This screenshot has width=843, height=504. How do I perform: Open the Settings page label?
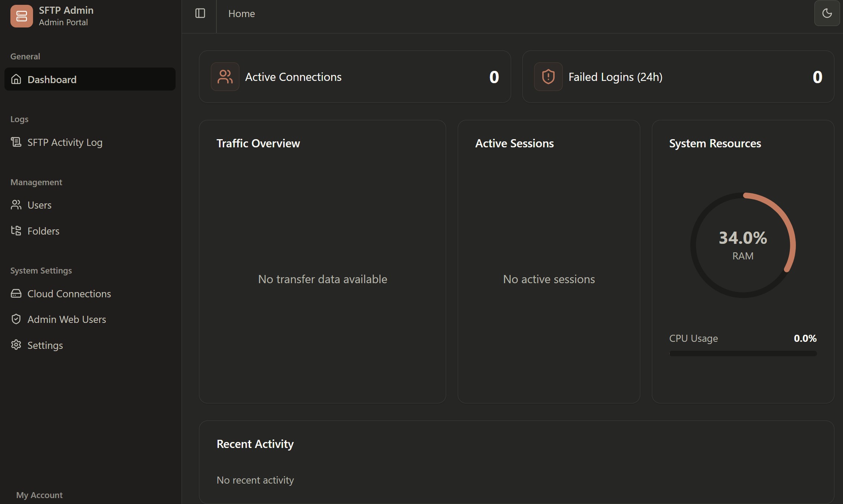[45, 346]
